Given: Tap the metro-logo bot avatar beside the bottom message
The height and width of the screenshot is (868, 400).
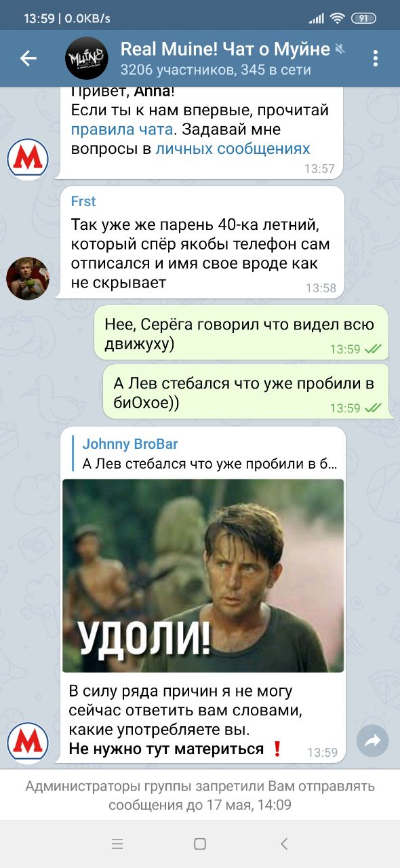Looking at the screenshot, I should click(x=28, y=743).
